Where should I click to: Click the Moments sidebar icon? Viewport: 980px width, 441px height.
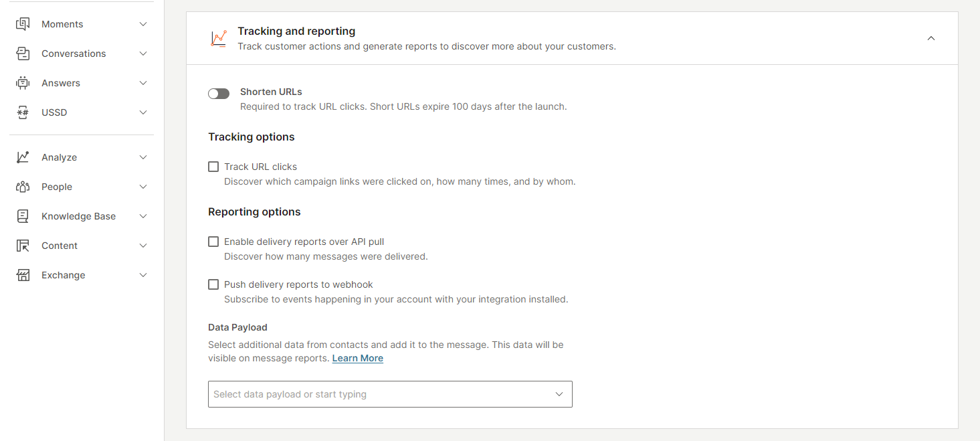(x=23, y=24)
